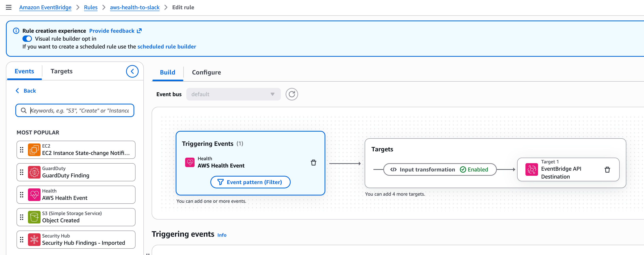This screenshot has height=255, width=644.
Task: Click the Security Hub Findings icon
Action: 34,239
